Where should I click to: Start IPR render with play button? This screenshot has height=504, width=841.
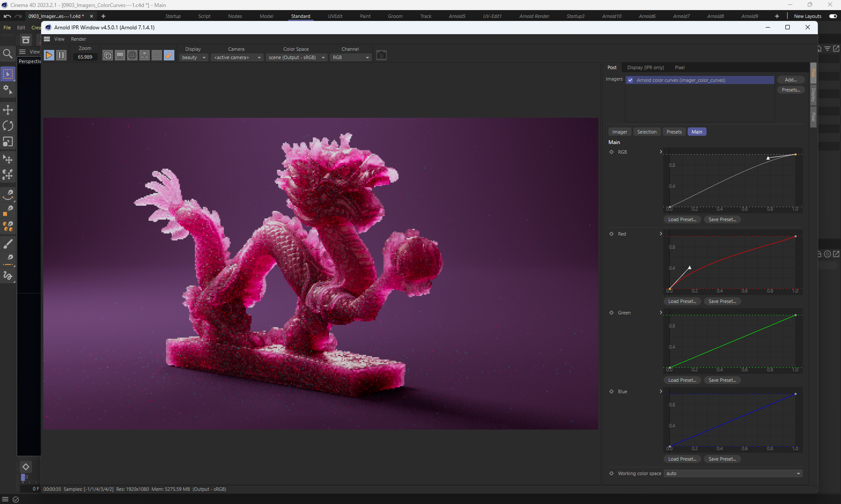click(x=49, y=56)
